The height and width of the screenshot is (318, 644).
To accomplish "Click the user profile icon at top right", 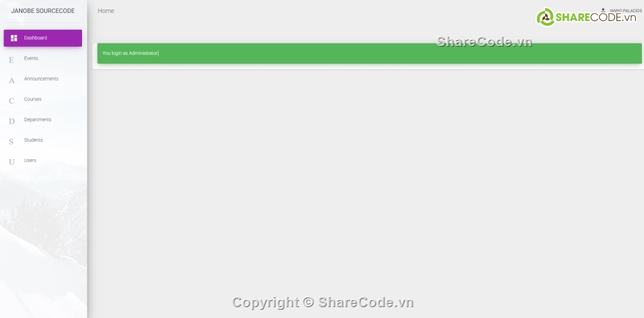I will coord(603,11).
